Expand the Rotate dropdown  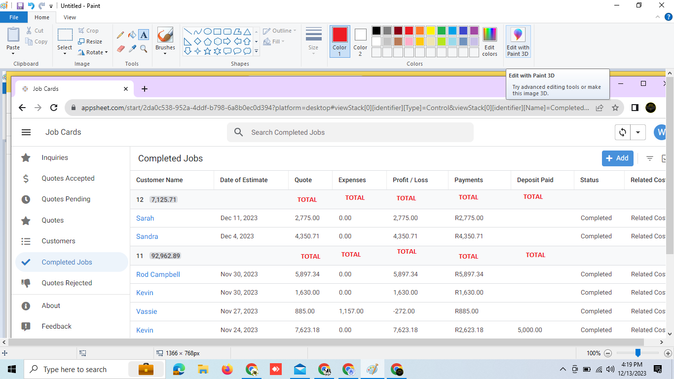click(106, 52)
